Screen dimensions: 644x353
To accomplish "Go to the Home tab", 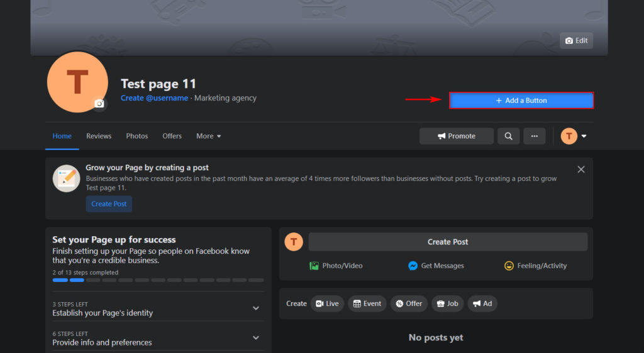I will (62, 136).
